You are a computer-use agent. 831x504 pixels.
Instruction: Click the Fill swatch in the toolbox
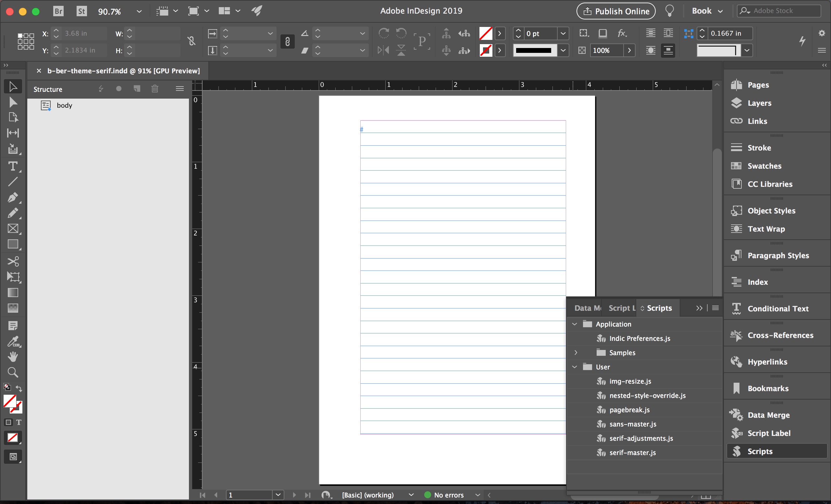pos(9,401)
